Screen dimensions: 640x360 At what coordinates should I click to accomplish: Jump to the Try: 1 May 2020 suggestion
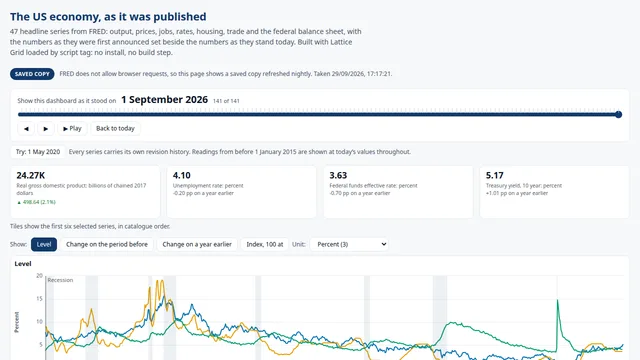click(38, 152)
